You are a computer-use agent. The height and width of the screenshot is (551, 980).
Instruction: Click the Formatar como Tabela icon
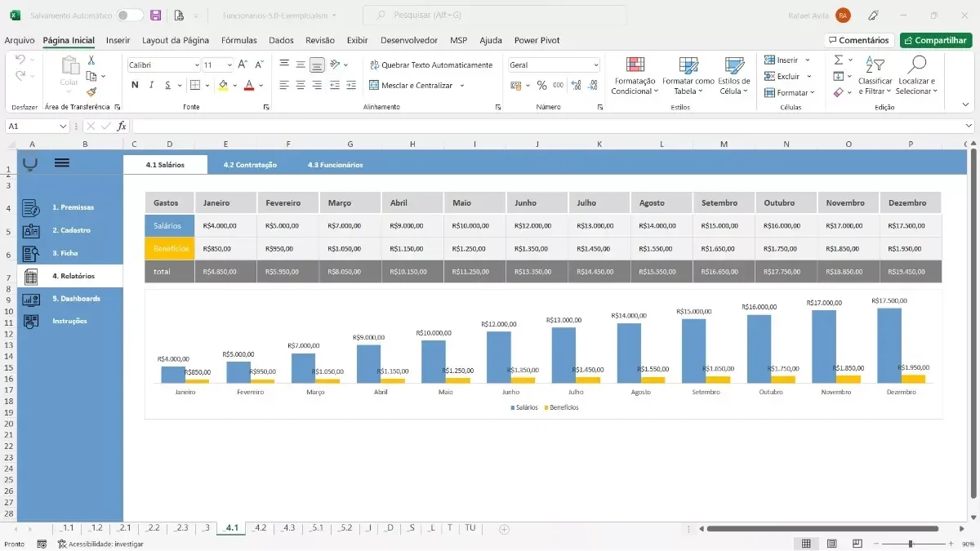tap(688, 66)
